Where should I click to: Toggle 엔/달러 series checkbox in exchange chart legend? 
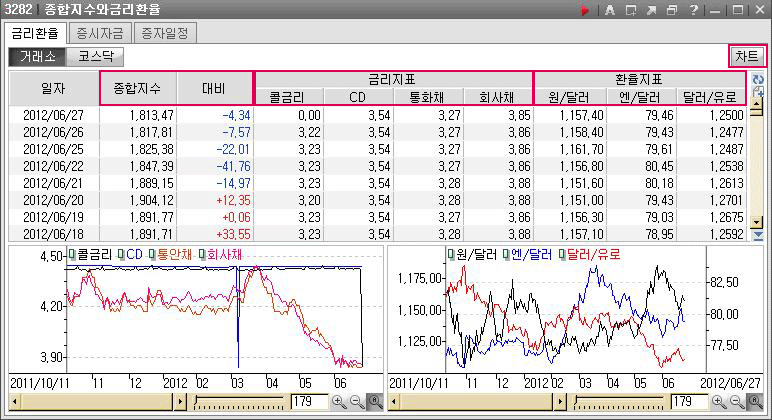point(506,255)
